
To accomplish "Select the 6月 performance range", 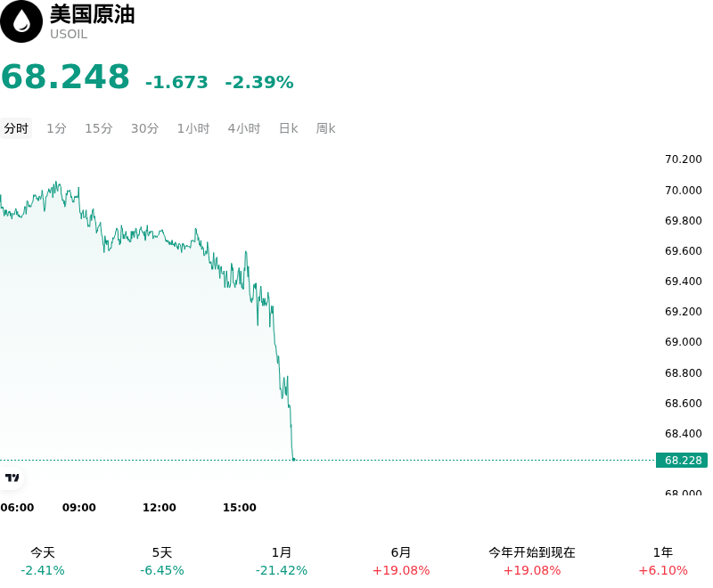I will (x=400, y=561).
